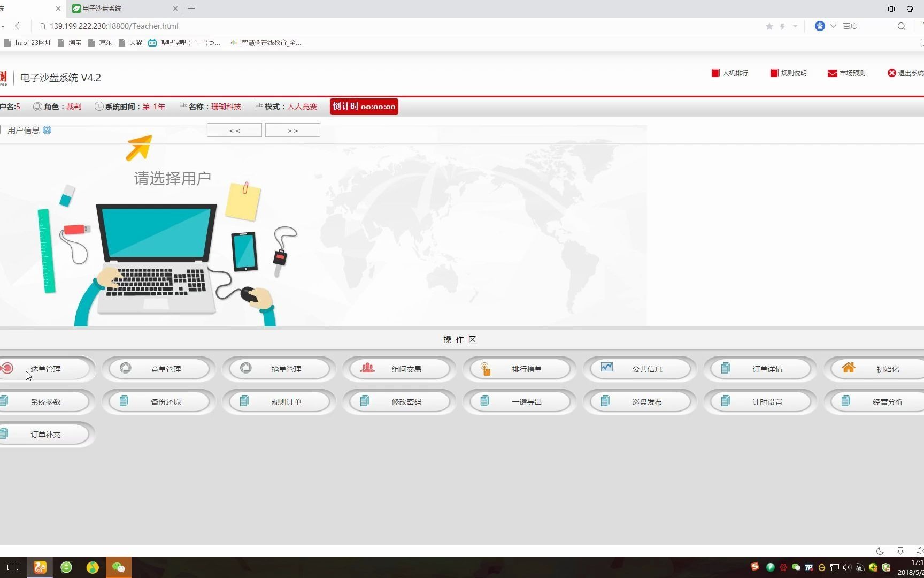
Task: Open hao123网址 bookmark
Action: [28, 43]
